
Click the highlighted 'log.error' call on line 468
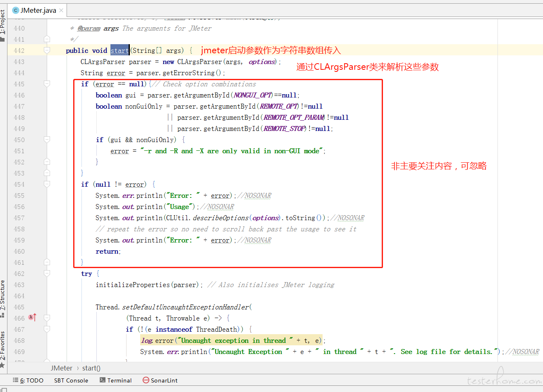point(157,340)
